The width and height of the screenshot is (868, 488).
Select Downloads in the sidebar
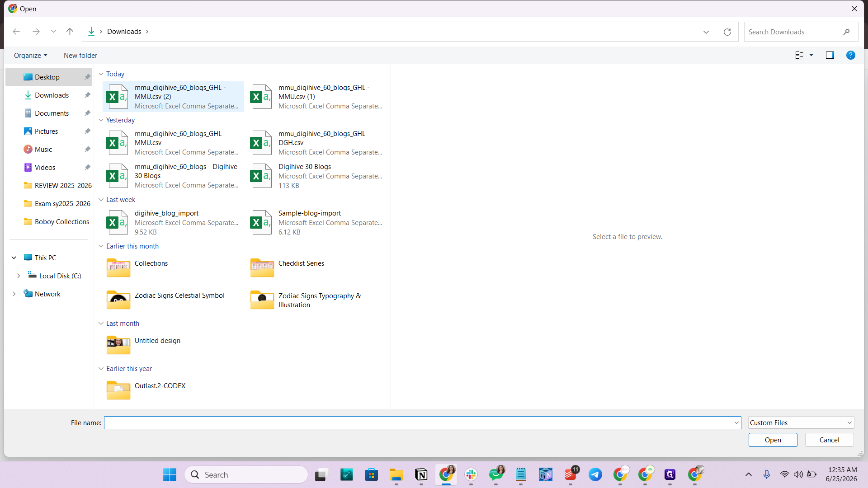point(49,95)
